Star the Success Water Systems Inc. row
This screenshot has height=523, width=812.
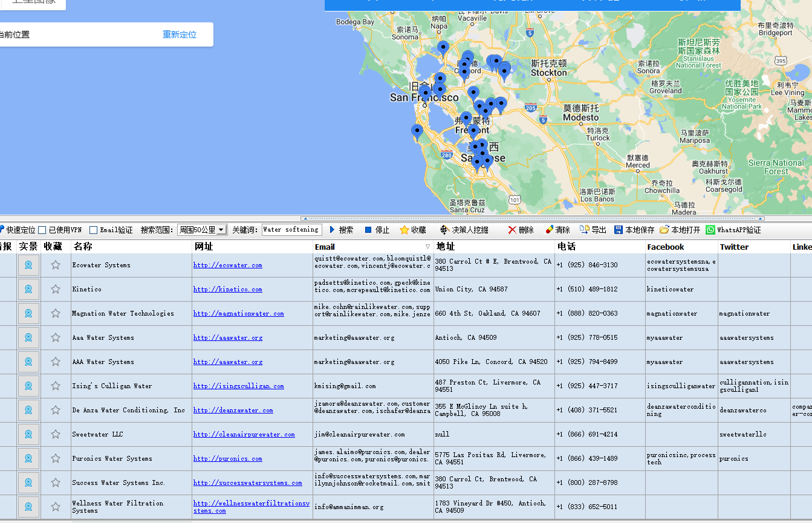click(56, 482)
